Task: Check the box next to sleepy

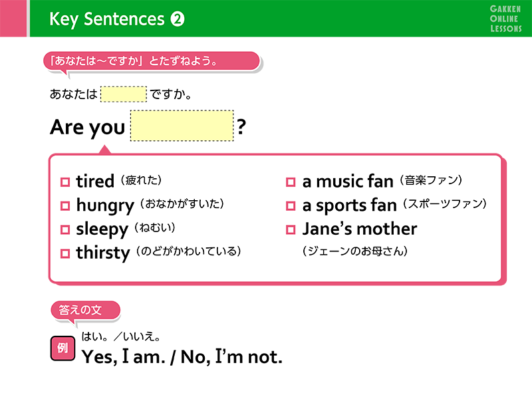Action: pyautogui.click(x=65, y=229)
